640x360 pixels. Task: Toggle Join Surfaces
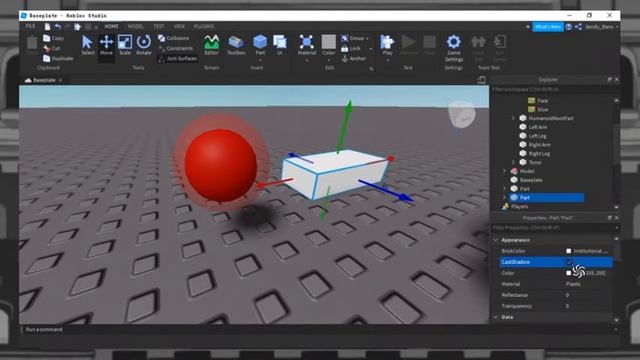coord(178,58)
